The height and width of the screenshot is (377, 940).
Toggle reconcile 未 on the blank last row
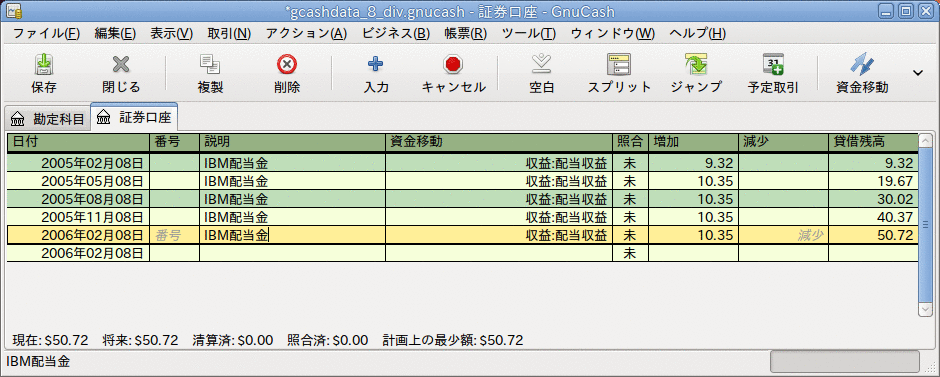(x=631, y=253)
